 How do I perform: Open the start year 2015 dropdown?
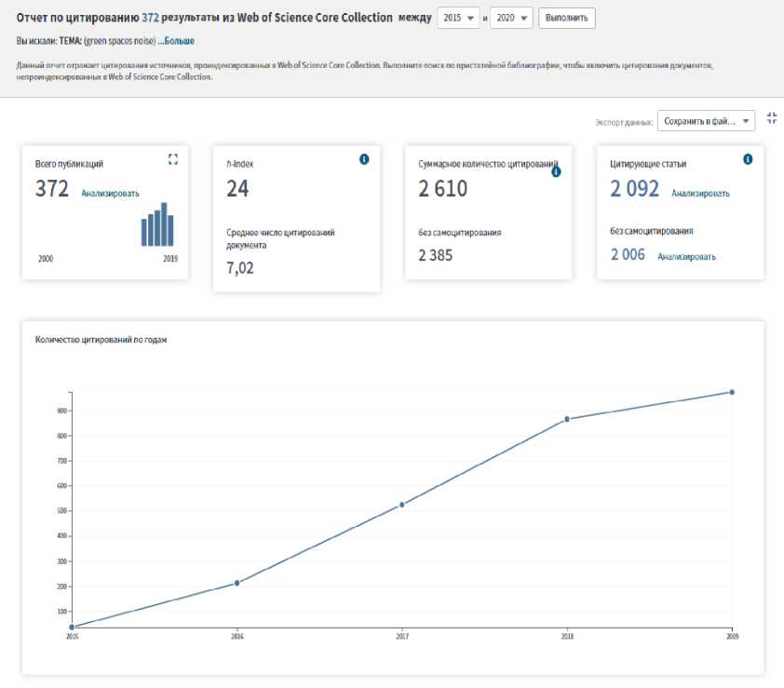click(458, 18)
